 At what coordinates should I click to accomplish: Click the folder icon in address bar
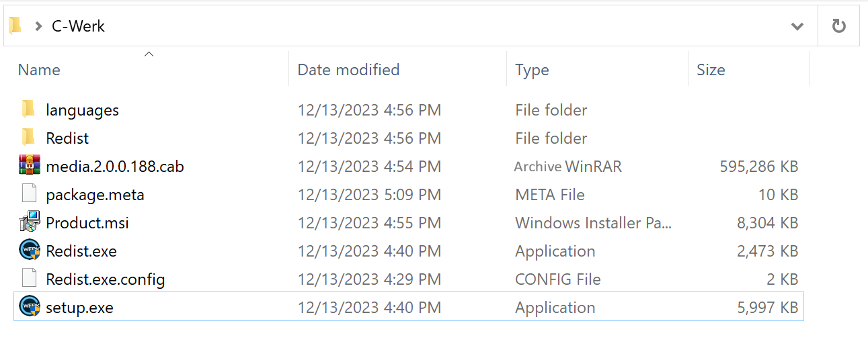[x=15, y=26]
